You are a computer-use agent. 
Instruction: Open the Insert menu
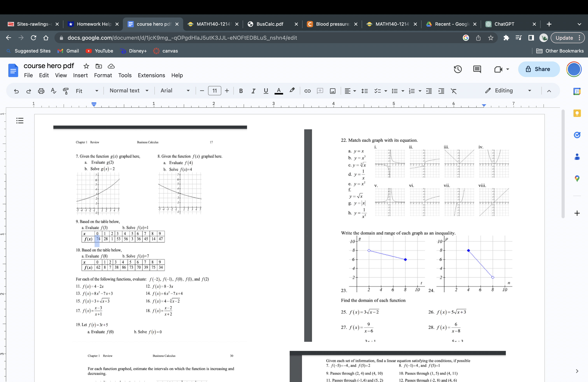[x=80, y=75]
